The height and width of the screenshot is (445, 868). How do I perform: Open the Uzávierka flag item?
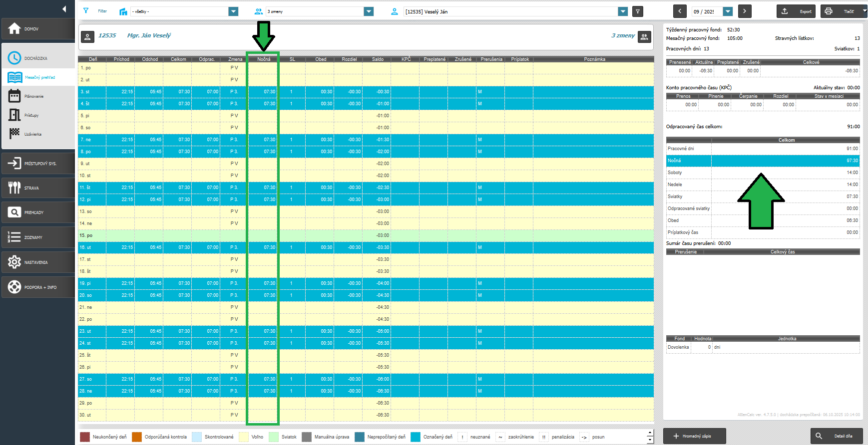[x=32, y=134]
